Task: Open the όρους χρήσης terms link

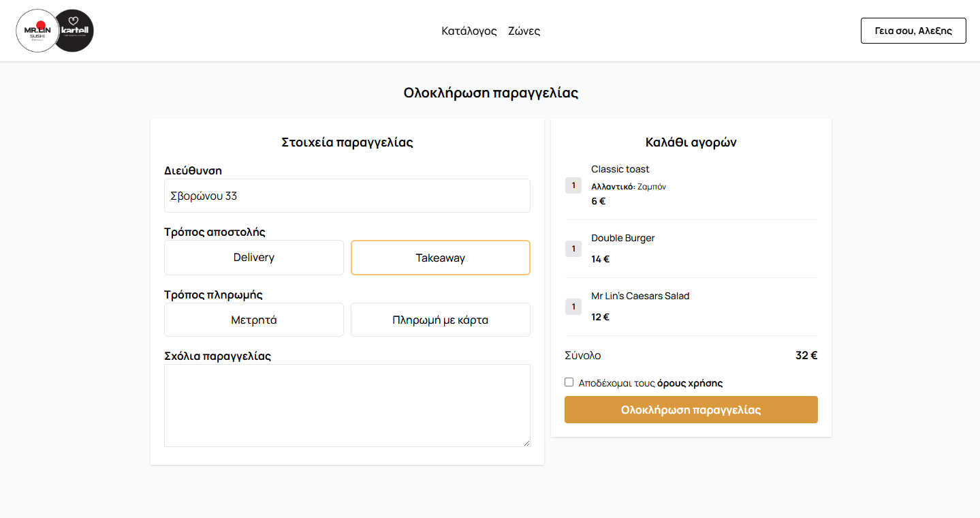Action: 689,383
